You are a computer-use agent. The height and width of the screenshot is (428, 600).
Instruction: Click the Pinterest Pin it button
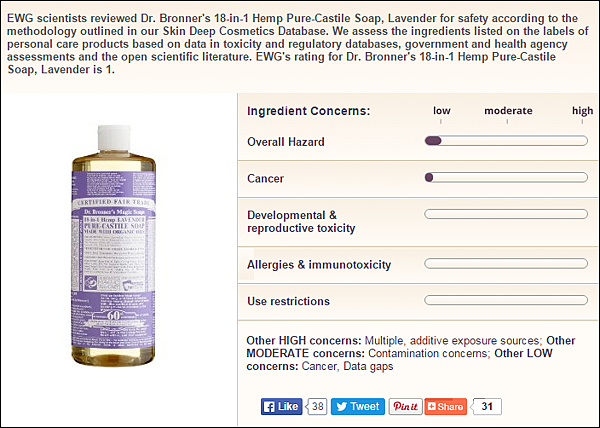[405, 406]
